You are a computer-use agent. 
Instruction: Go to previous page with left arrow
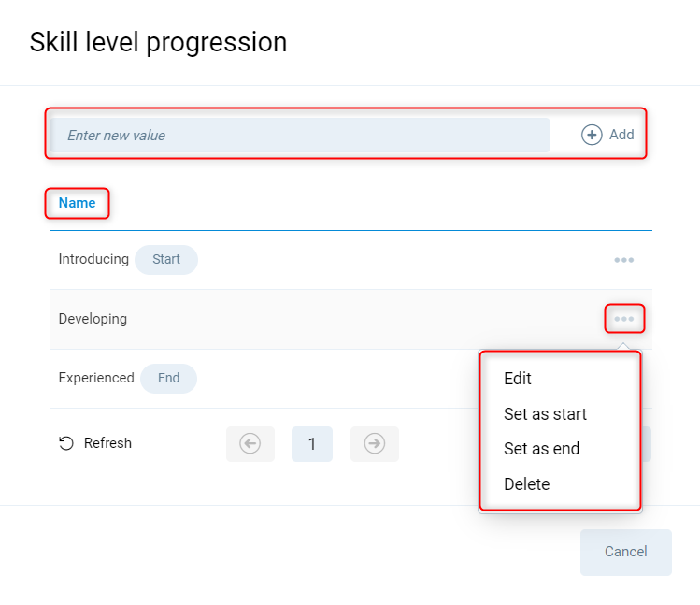pos(250,443)
